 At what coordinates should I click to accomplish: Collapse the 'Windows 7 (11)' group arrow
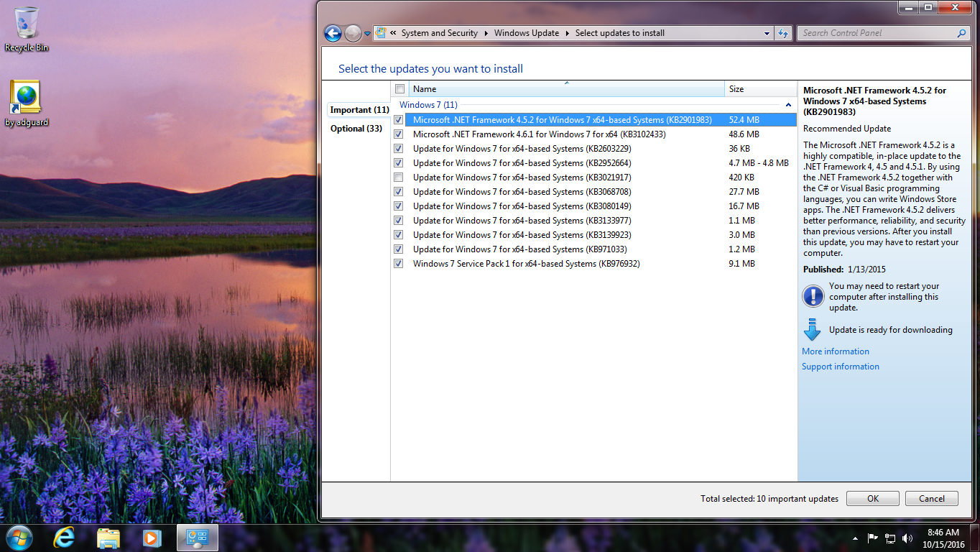tap(788, 105)
